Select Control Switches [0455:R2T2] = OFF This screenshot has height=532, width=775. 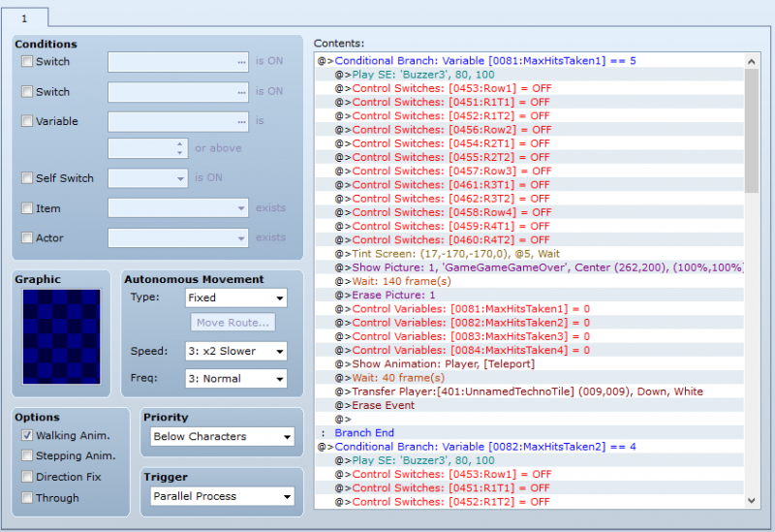(x=530, y=157)
